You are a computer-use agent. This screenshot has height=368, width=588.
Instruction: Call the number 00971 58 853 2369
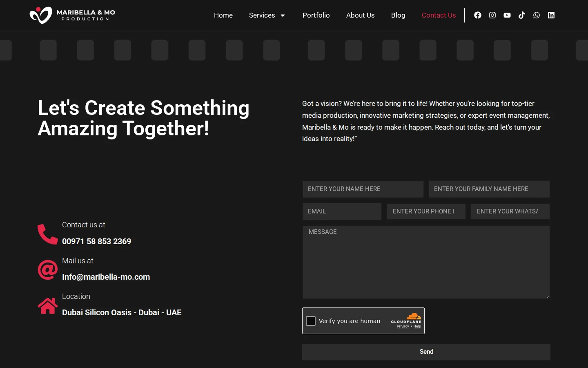coord(96,241)
